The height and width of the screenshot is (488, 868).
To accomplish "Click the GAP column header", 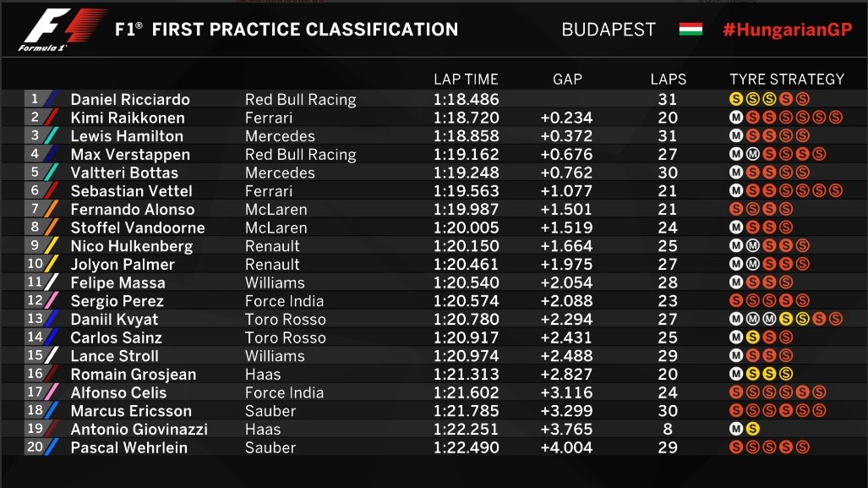I will pyautogui.click(x=567, y=80).
